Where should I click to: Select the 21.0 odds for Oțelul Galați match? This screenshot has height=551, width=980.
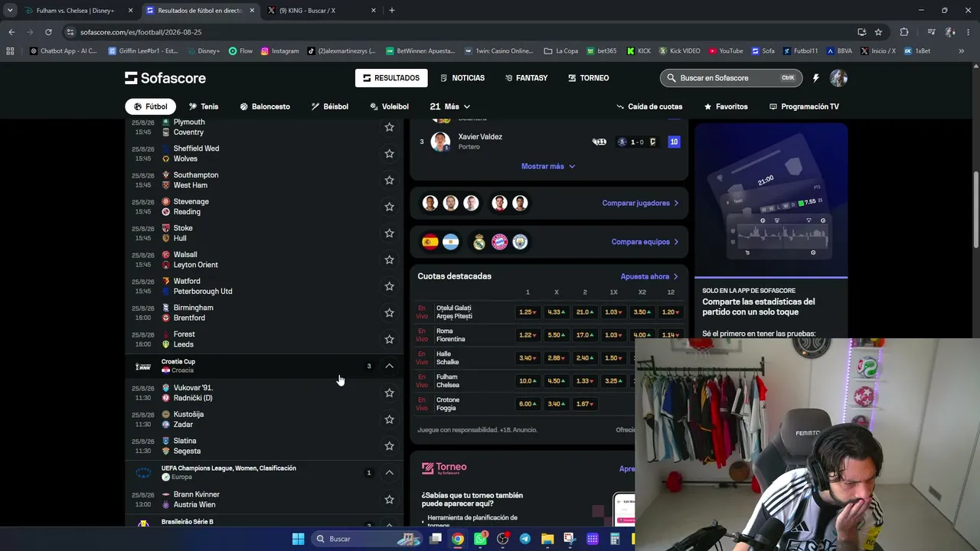tap(585, 312)
